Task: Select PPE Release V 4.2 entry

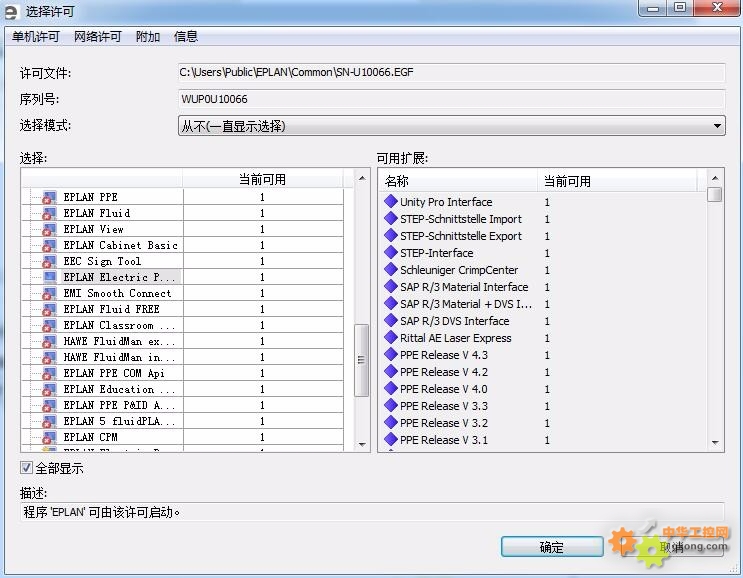Action: 444,372
